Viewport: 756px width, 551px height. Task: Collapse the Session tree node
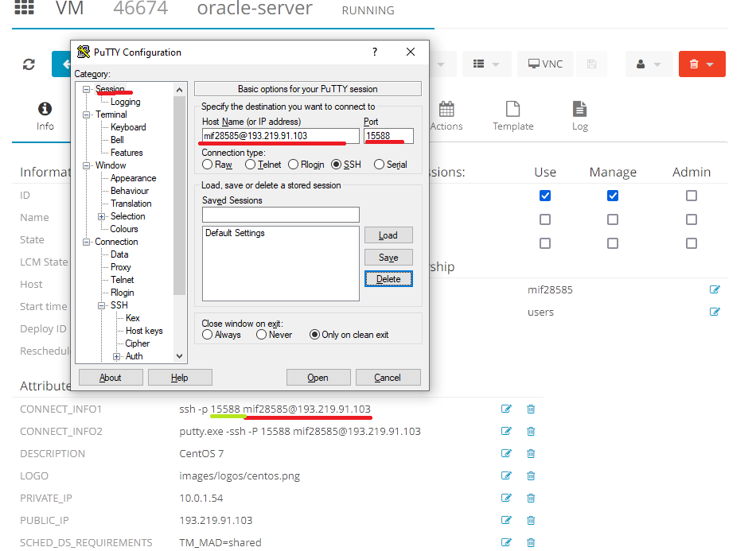click(x=86, y=89)
